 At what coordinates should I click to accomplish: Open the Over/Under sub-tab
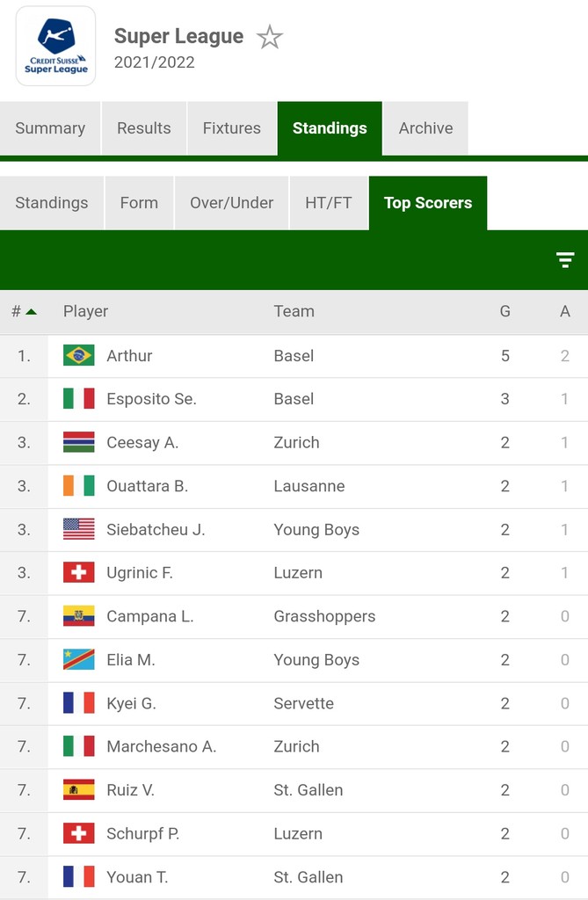click(x=232, y=203)
